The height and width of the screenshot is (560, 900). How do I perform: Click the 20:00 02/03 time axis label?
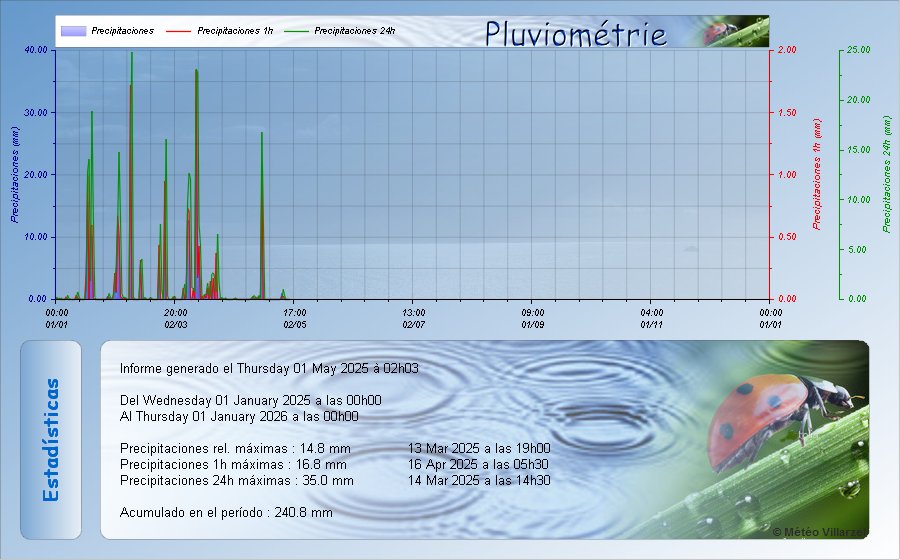click(176, 318)
